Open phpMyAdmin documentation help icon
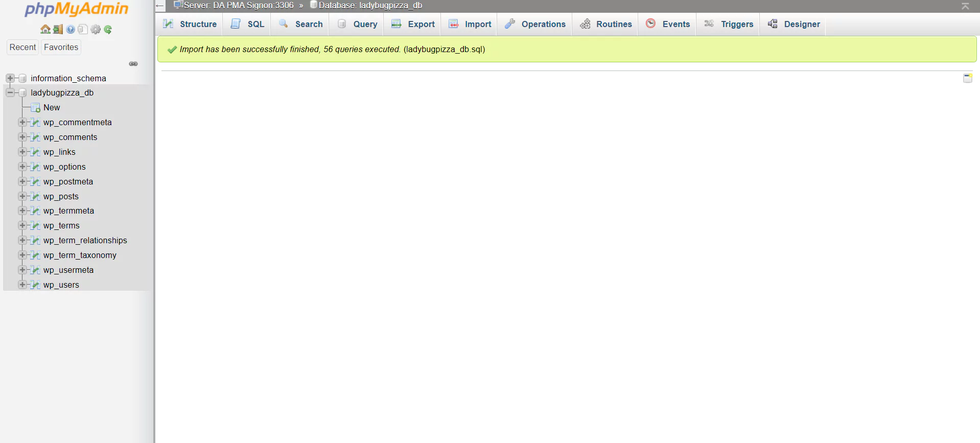The width and height of the screenshot is (980, 443). (71, 30)
